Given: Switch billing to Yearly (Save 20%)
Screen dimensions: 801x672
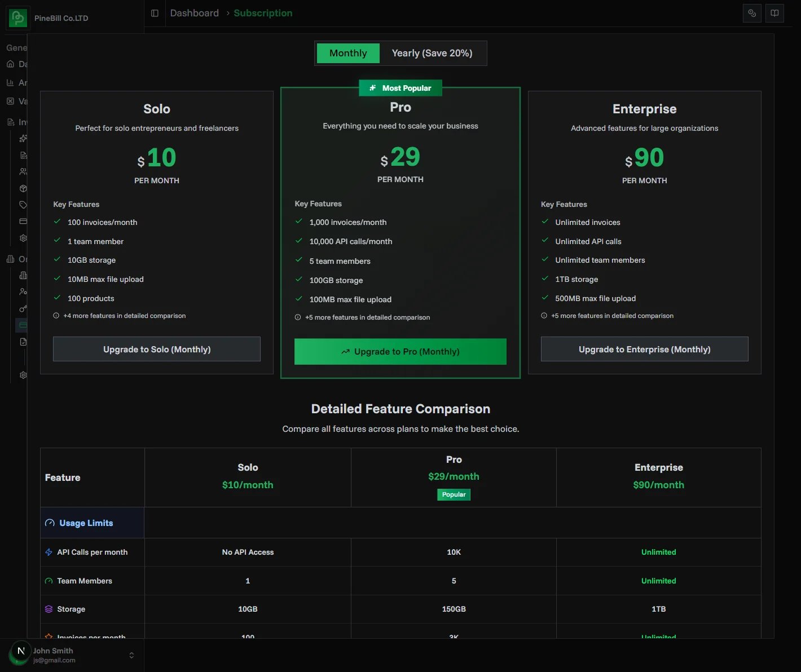Looking at the screenshot, I should point(432,53).
